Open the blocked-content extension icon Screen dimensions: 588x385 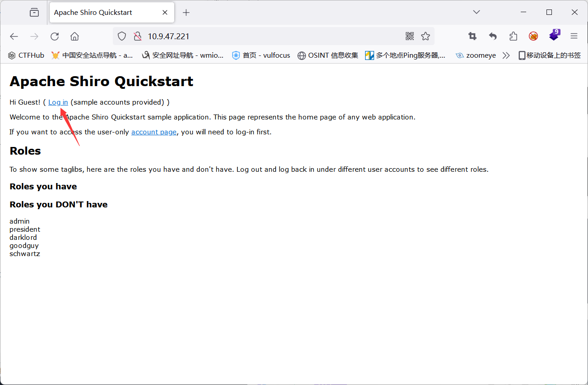(x=533, y=36)
